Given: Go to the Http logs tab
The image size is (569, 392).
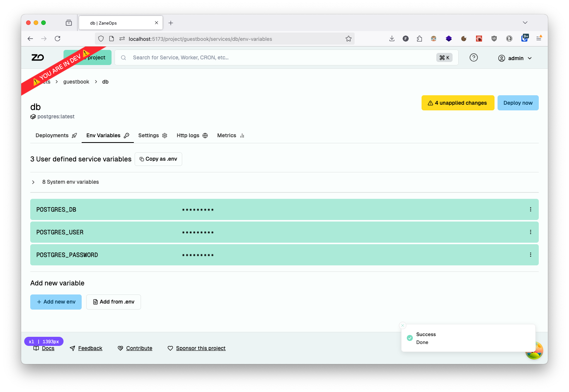Looking at the screenshot, I should [192, 135].
